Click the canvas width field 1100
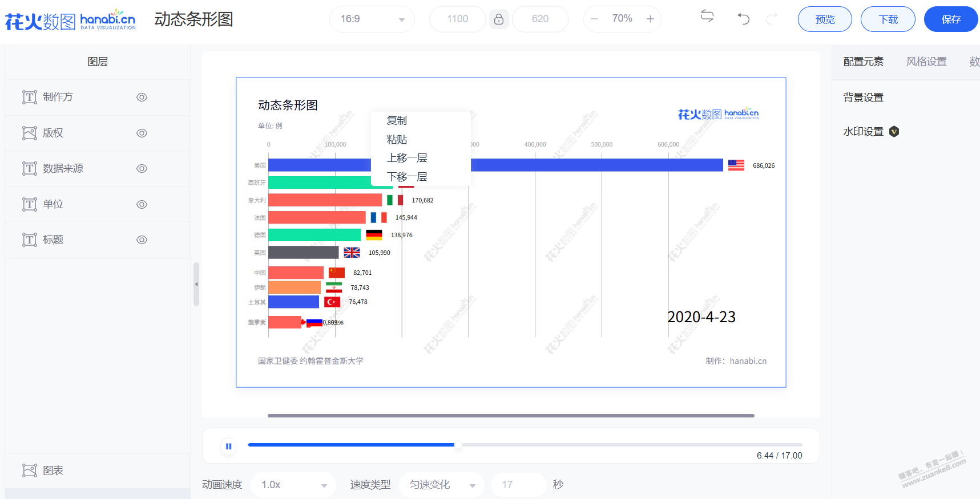The height and width of the screenshot is (499, 980). click(x=458, y=19)
